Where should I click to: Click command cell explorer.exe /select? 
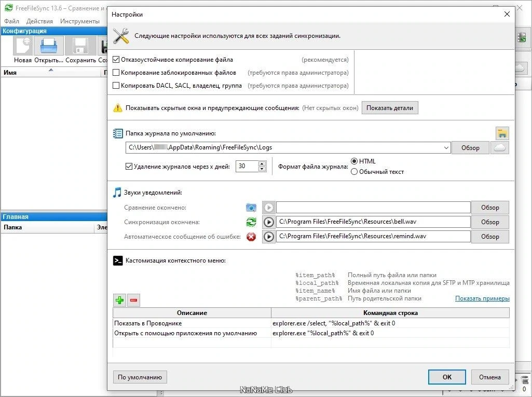(x=390, y=323)
